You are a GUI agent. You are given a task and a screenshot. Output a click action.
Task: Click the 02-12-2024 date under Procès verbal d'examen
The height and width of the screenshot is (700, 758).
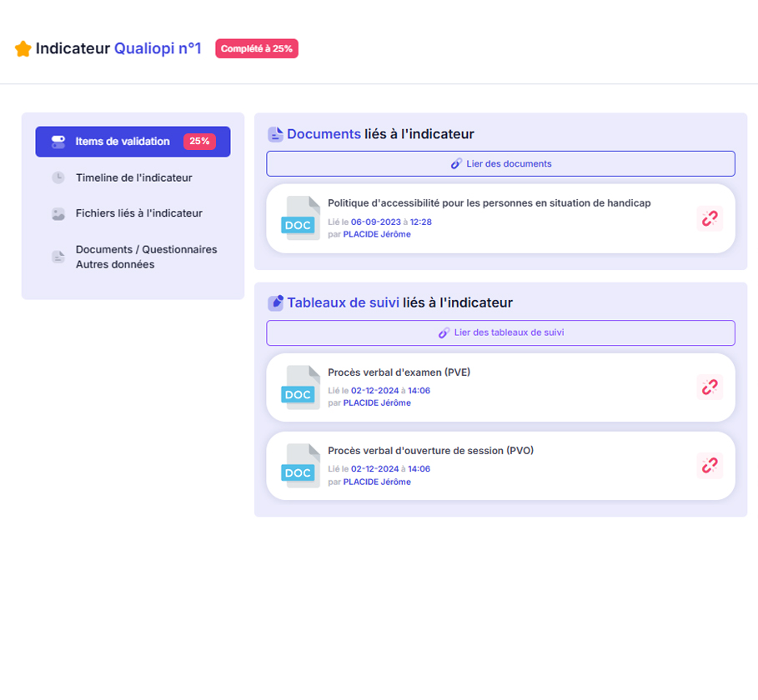374,391
